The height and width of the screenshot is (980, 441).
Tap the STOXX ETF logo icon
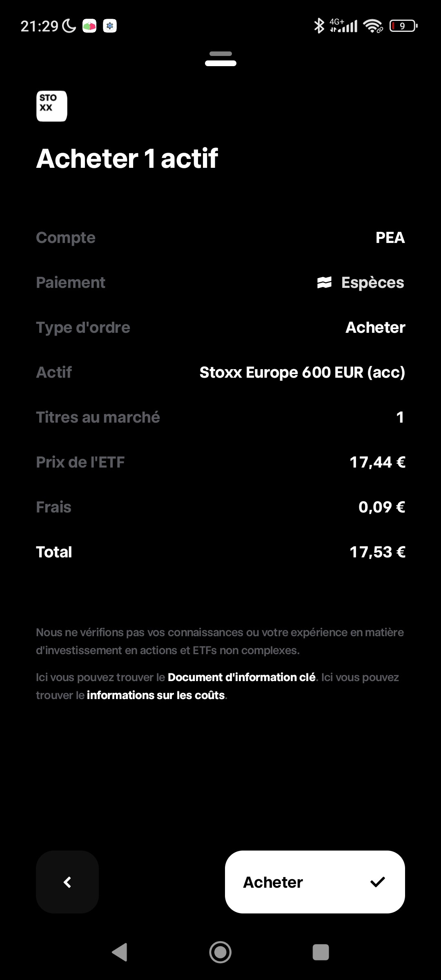(52, 106)
